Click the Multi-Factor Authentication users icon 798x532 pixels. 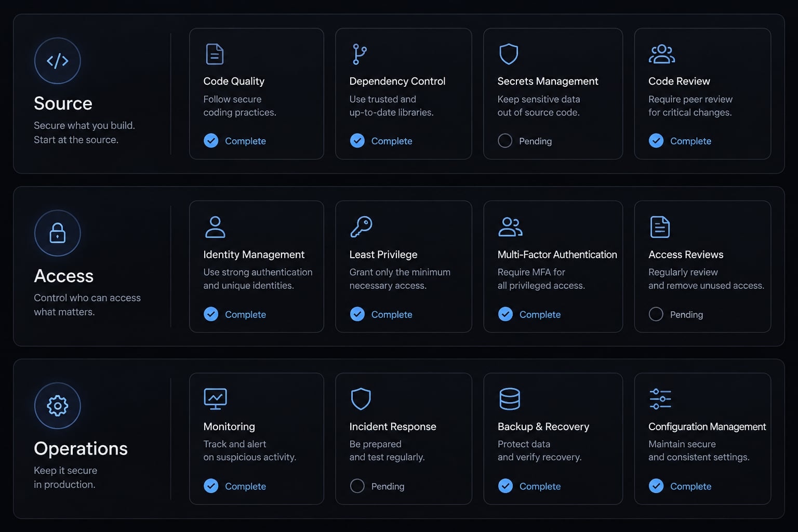point(510,227)
